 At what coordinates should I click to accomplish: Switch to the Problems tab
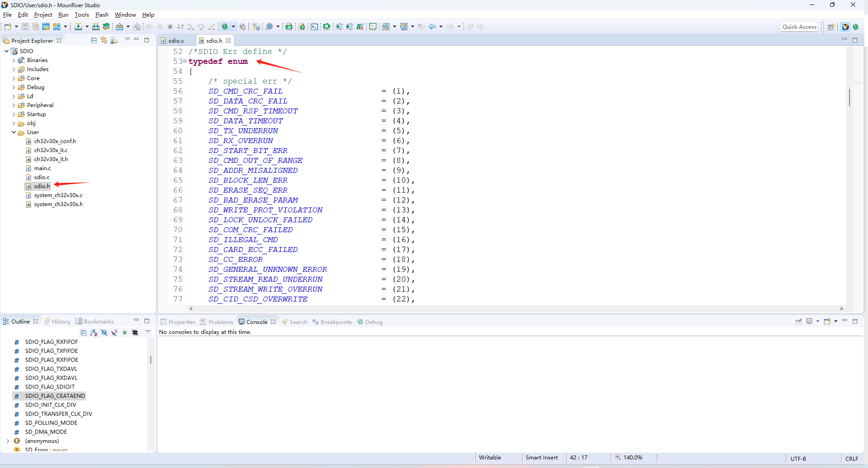(217, 322)
